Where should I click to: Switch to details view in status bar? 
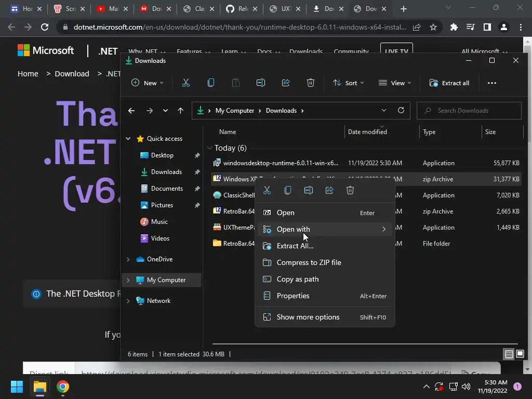[x=509, y=354]
